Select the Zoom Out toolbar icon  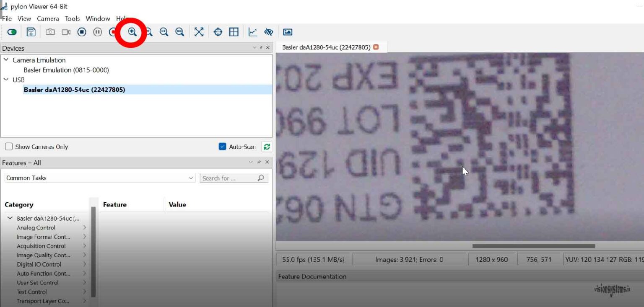pyautogui.click(x=148, y=31)
